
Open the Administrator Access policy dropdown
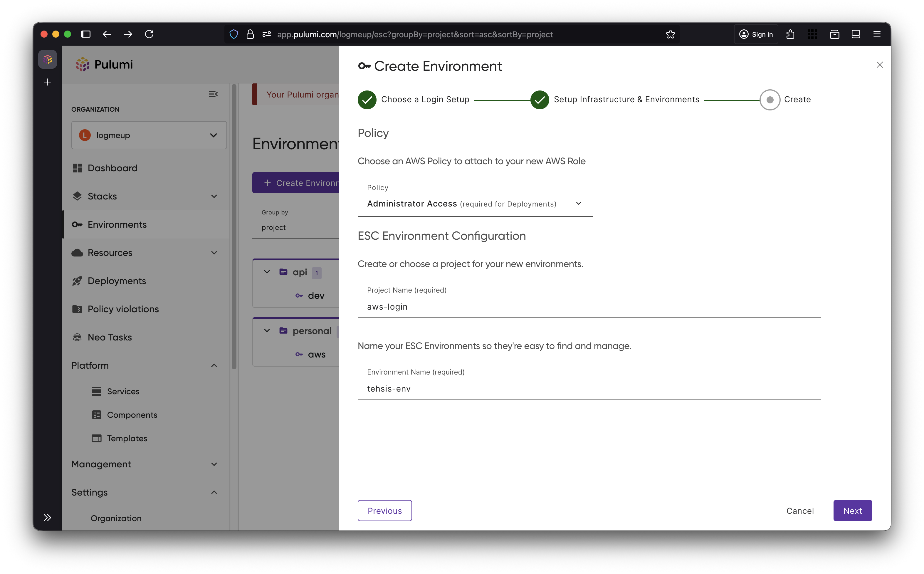[474, 204]
